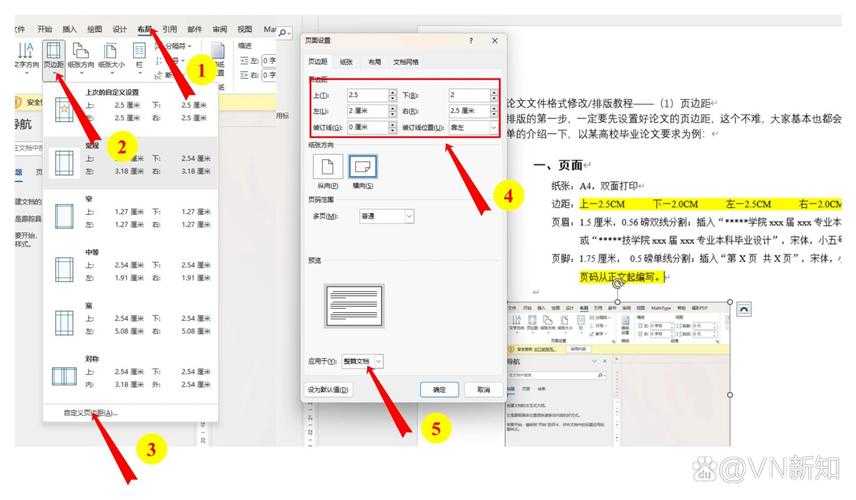Select the Wide (宽) 5.08 cm margins preset
The width and height of the screenshot is (856, 500).
(130, 322)
